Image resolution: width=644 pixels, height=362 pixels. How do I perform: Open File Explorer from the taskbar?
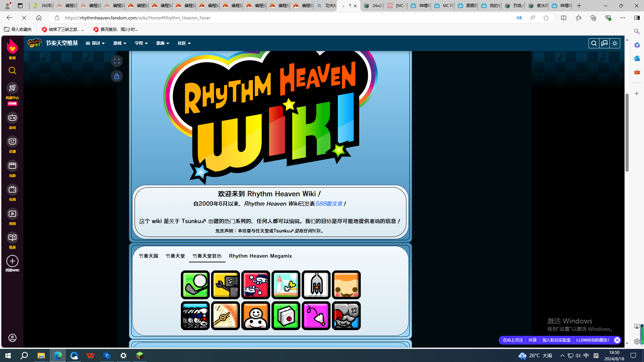point(41,356)
